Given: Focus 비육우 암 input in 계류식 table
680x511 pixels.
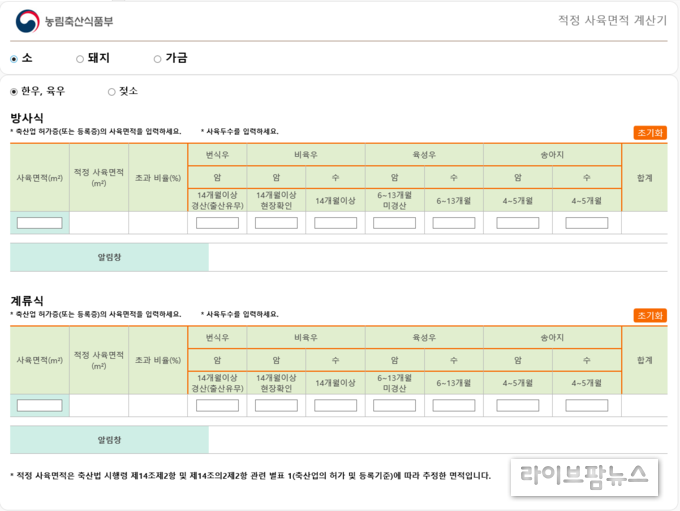Looking at the screenshot, I should (x=276, y=406).
